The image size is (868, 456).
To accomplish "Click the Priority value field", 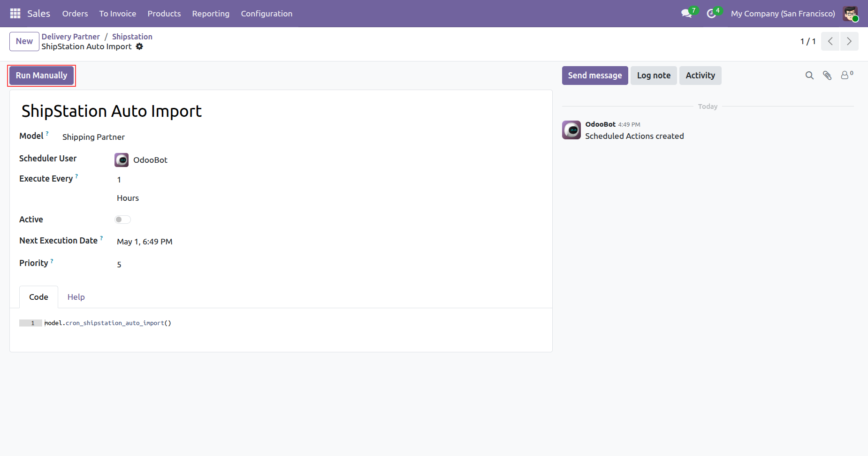I will click(119, 265).
